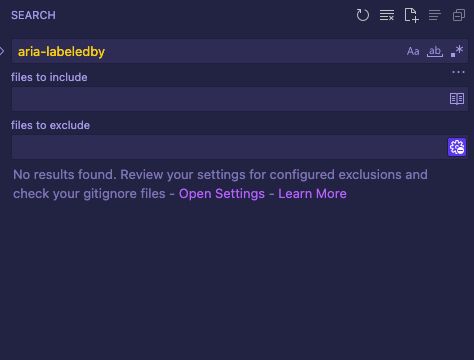This screenshot has width=474, height=360.
Task: Focus the files to include field
Action: pos(230,99)
